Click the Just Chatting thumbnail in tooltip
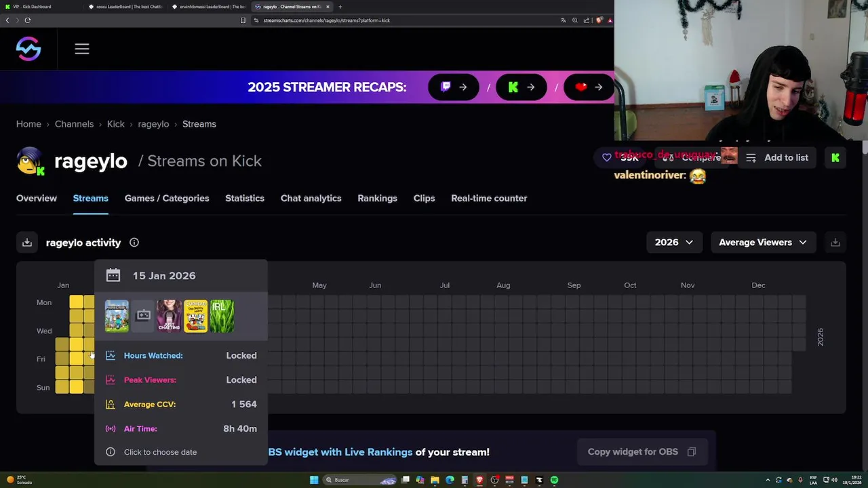868x488 pixels. click(x=170, y=316)
